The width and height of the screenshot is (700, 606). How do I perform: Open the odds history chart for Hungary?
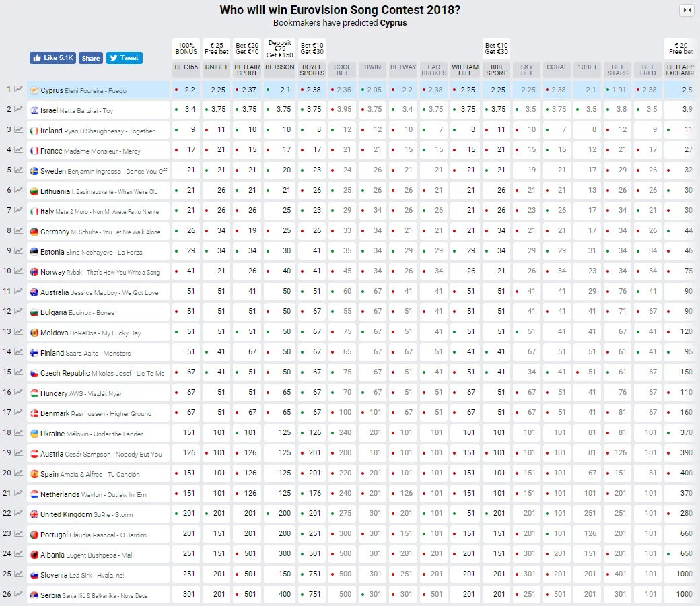pyautogui.click(x=18, y=392)
